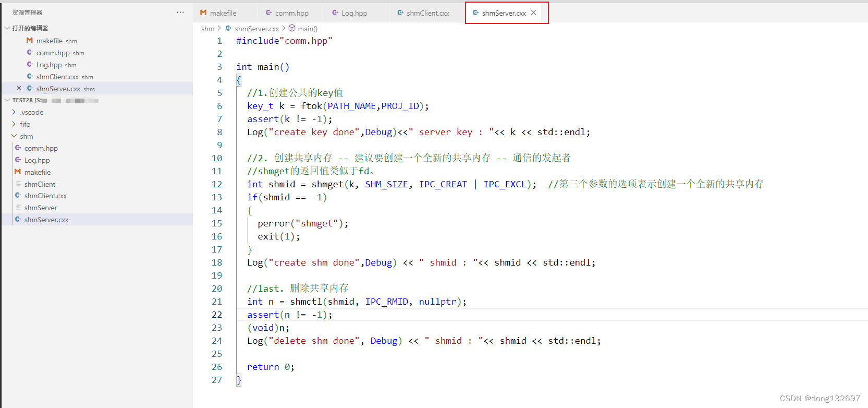Click the file icon beside shmServer binary
Screen dimensions: 868x408
[x=18, y=208]
